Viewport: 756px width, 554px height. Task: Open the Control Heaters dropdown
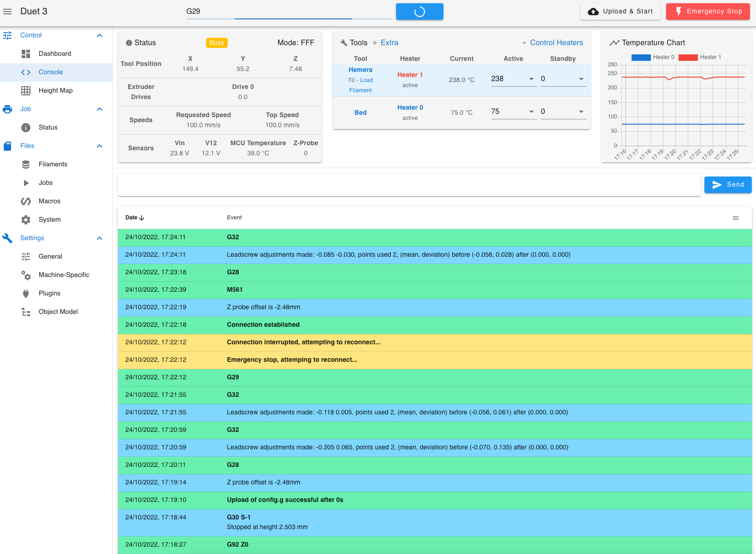[x=552, y=42]
